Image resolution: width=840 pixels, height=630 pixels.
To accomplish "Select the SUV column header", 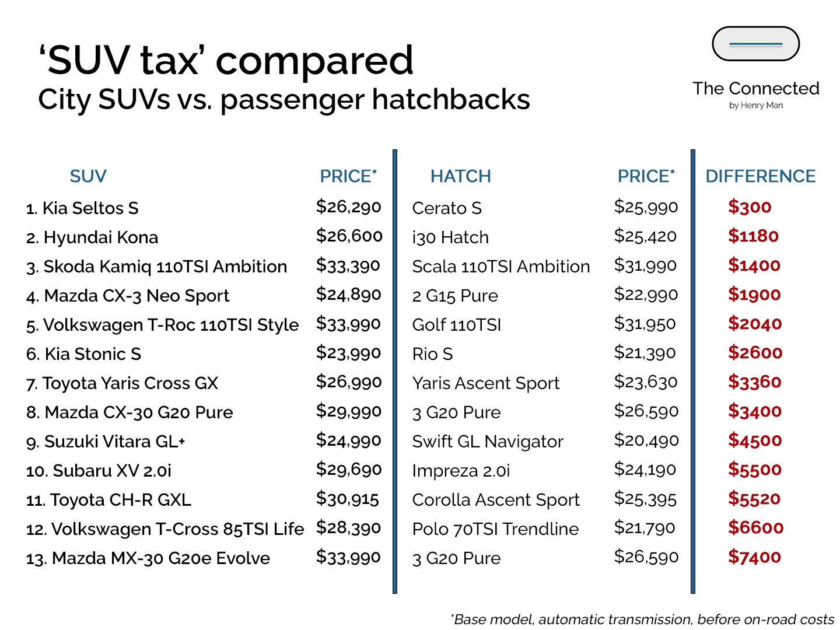I will 88,176.
